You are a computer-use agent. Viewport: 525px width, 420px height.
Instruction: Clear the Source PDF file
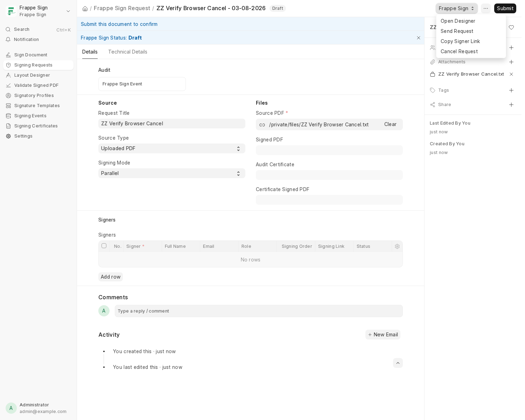click(390, 124)
